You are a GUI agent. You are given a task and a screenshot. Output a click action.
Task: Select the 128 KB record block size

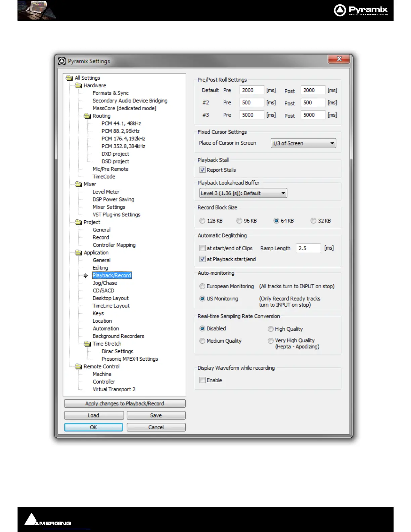202,221
